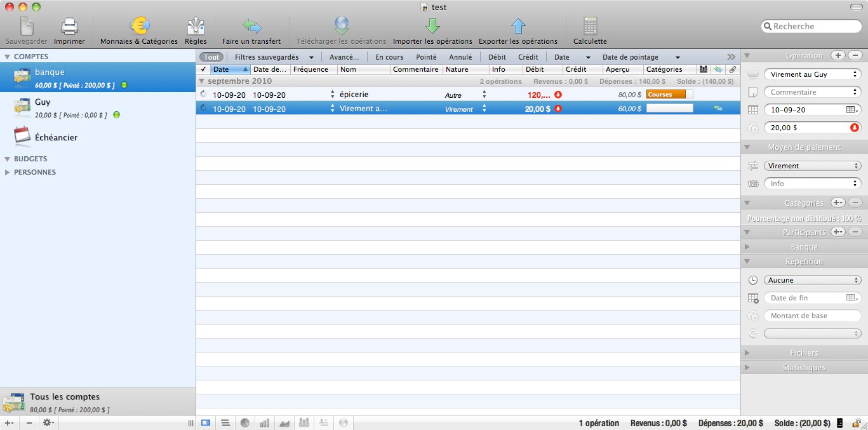Apply the Crédit filter button
The width and height of the screenshot is (868, 430).
click(528, 57)
